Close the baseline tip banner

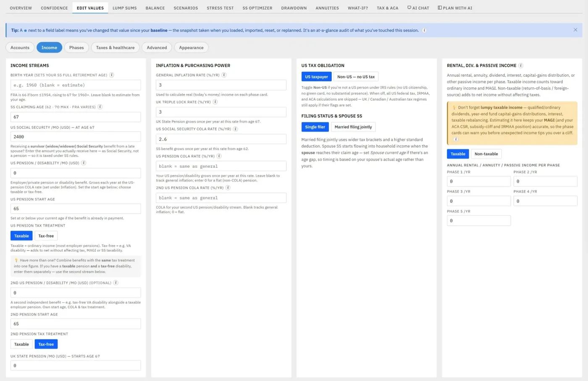point(575,30)
